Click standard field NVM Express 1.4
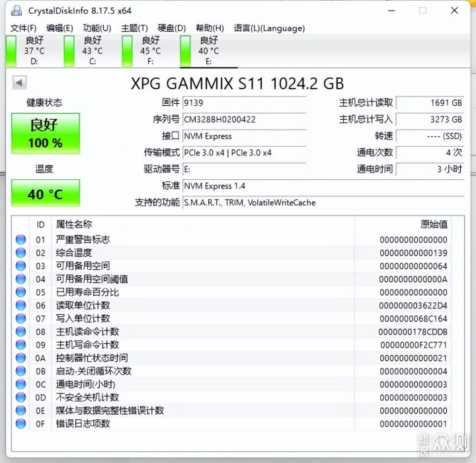 coord(323,186)
